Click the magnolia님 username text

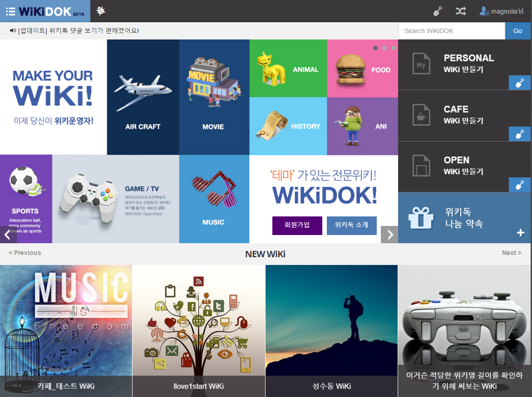pyautogui.click(x=507, y=11)
